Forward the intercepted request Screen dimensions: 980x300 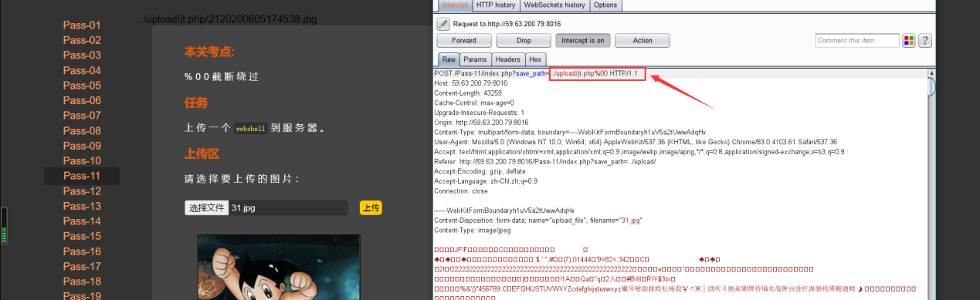pos(464,40)
